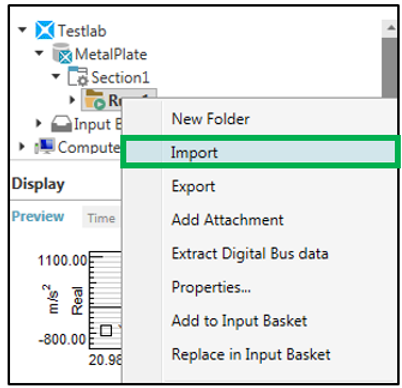Screen dimensions: 402x388
Task: Click the Computer monitor icon
Action: (45, 146)
